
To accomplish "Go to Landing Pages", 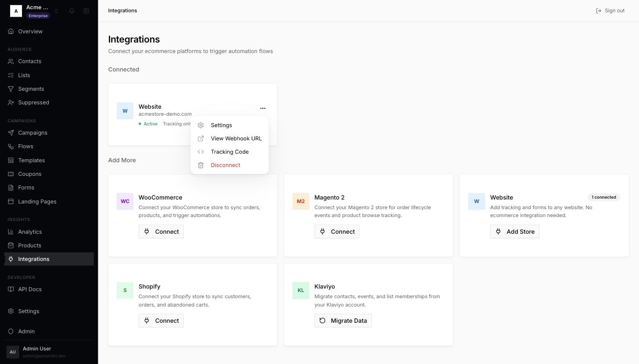I will click(x=49, y=202).
